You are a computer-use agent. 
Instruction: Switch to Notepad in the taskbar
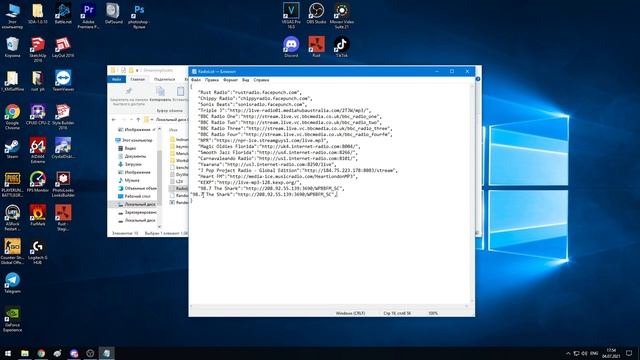click(107, 353)
